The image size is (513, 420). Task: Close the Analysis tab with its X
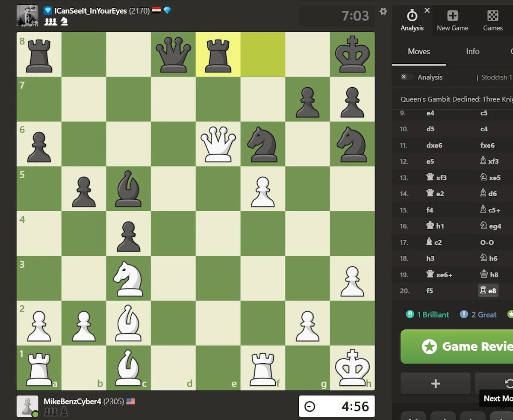(x=427, y=10)
